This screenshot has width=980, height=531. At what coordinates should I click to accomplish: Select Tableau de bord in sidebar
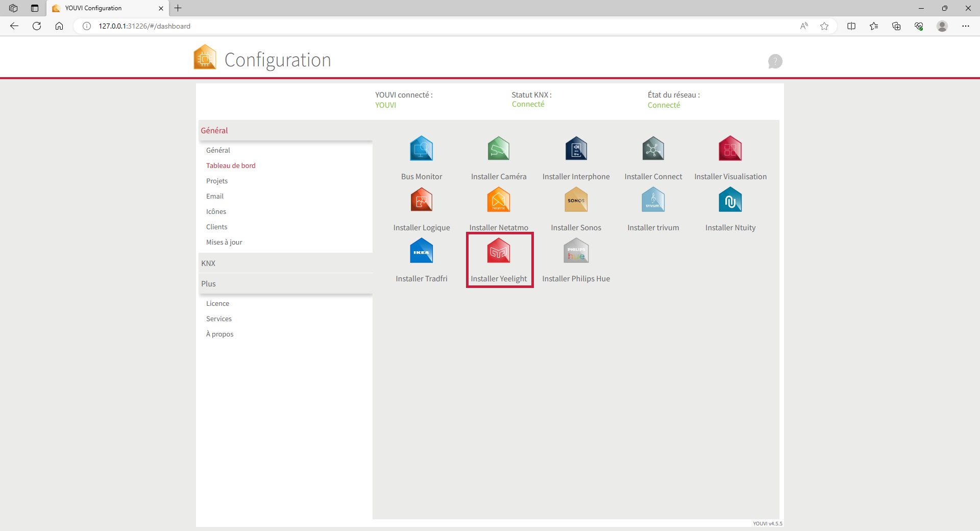click(231, 165)
